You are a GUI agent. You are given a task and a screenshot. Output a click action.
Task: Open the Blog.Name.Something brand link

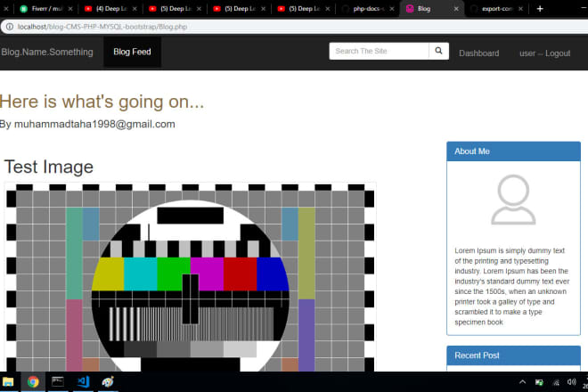coord(47,53)
